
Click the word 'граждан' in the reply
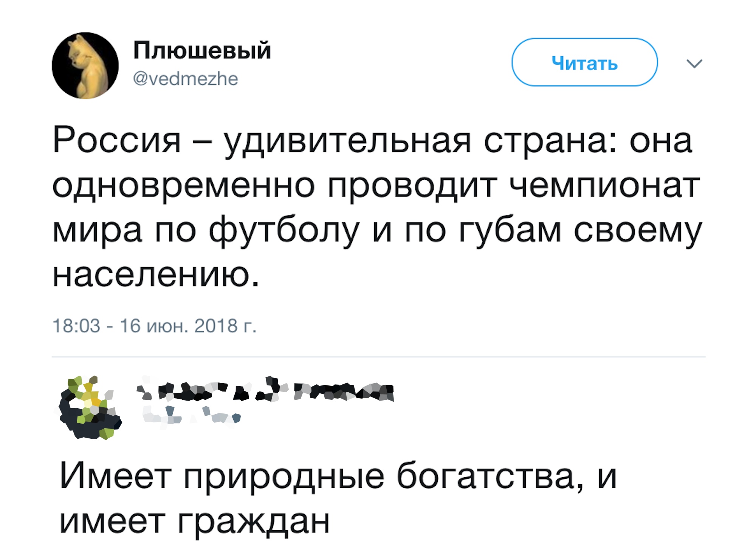[253, 522]
